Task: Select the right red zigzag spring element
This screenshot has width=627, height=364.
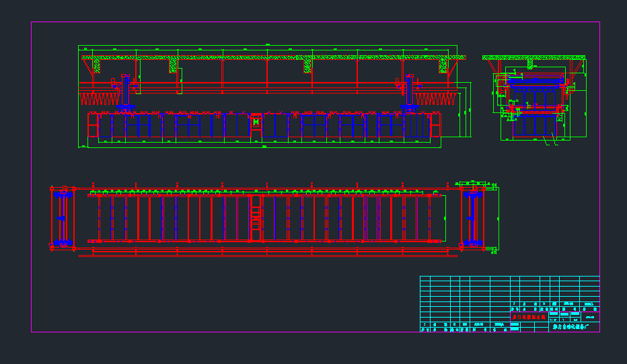Action: tap(437, 100)
